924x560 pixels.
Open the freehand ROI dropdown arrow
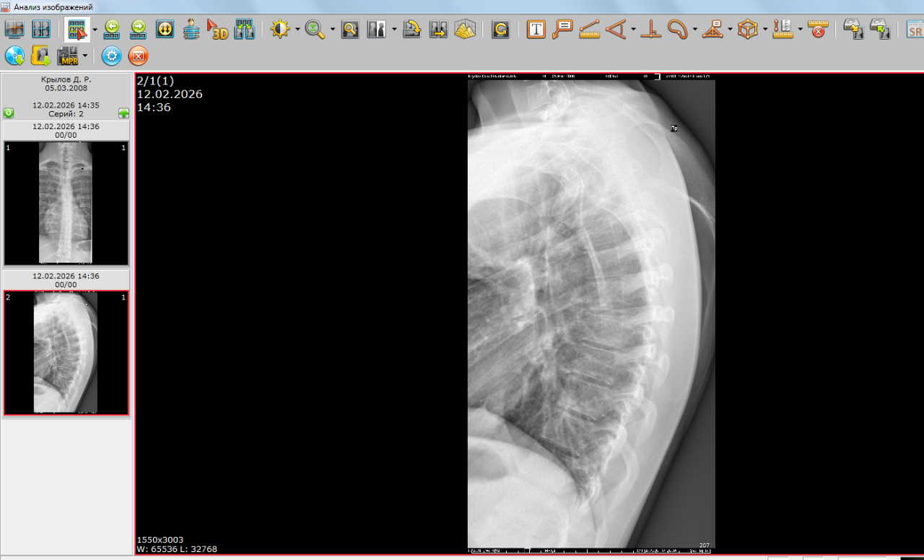tap(694, 30)
